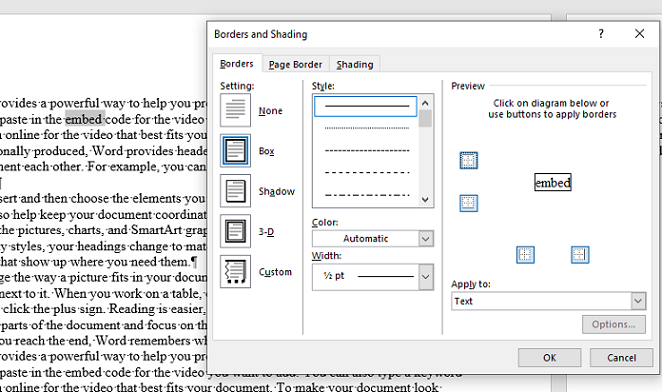This screenshot has width=662, height=392.
Task: Click the Style list scroll up arrow
Action: click(x=425, y=103)
